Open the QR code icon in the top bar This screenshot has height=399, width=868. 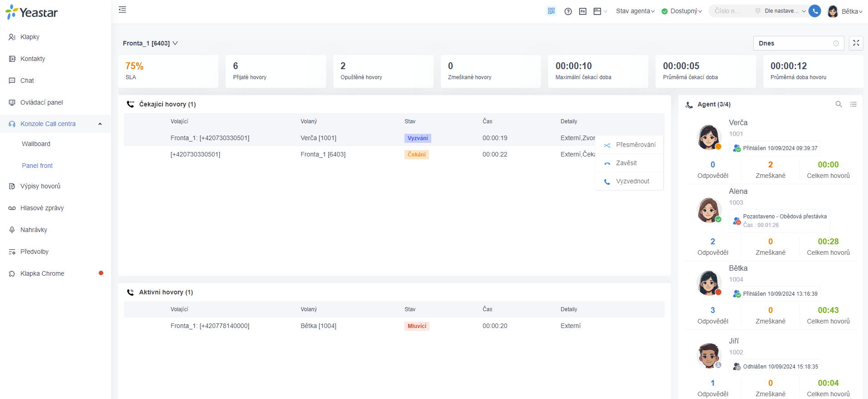[x=551, y=11]
